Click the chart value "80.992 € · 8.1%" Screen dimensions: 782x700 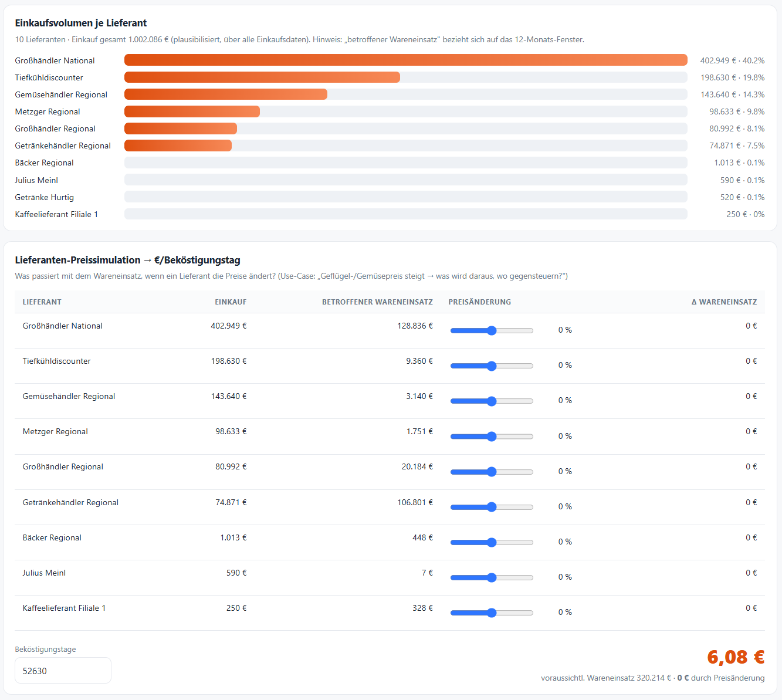coord(737,128)
